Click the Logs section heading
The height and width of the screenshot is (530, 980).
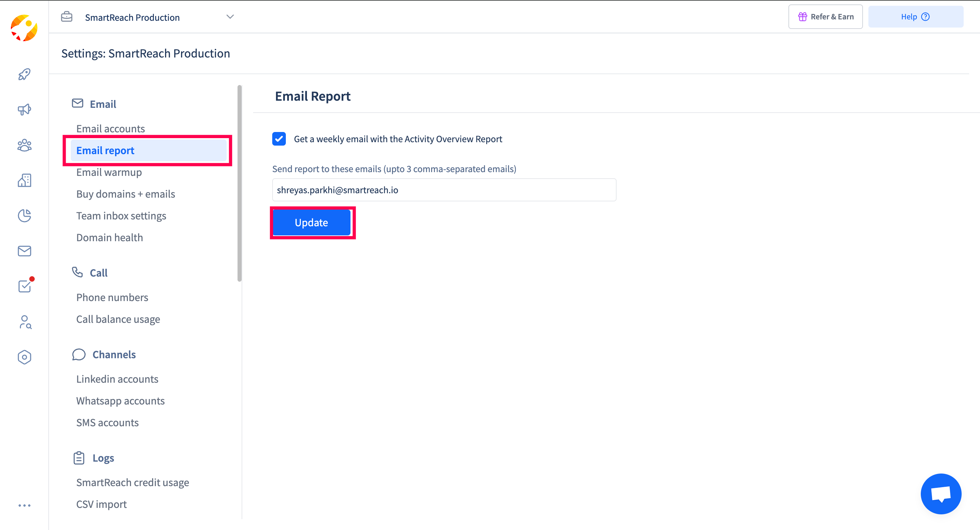[x=103, y=458]
